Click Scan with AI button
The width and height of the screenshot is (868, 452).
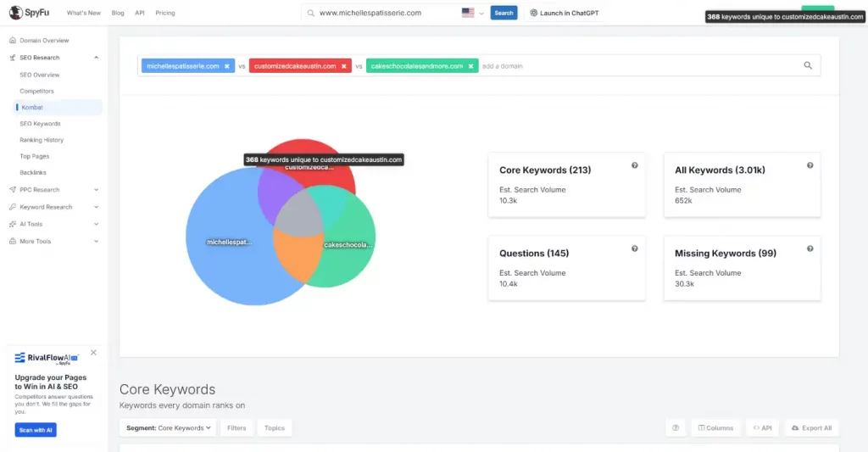coord(36,430)
